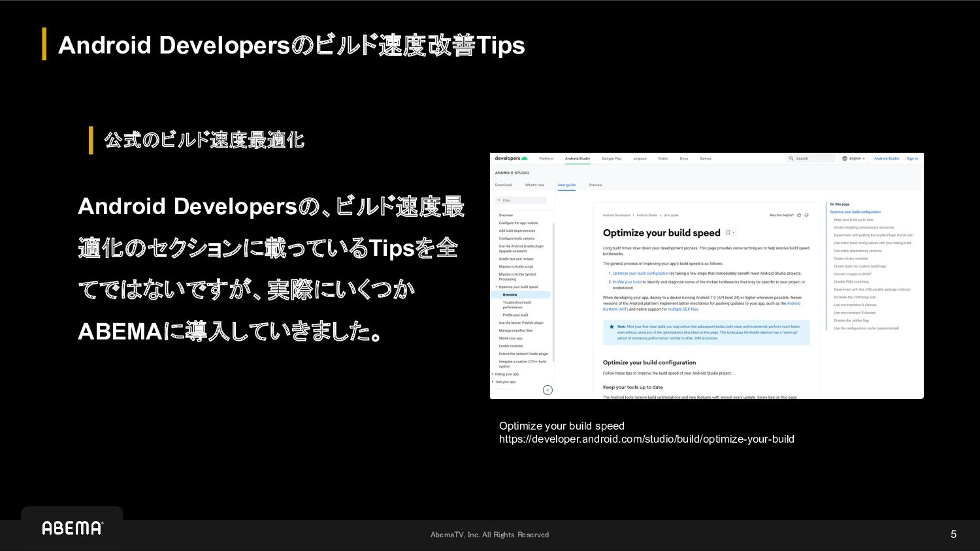Open the Platform tab in the top navigation
The width and height of the screenshot is (980, 551).
[546, 159]
